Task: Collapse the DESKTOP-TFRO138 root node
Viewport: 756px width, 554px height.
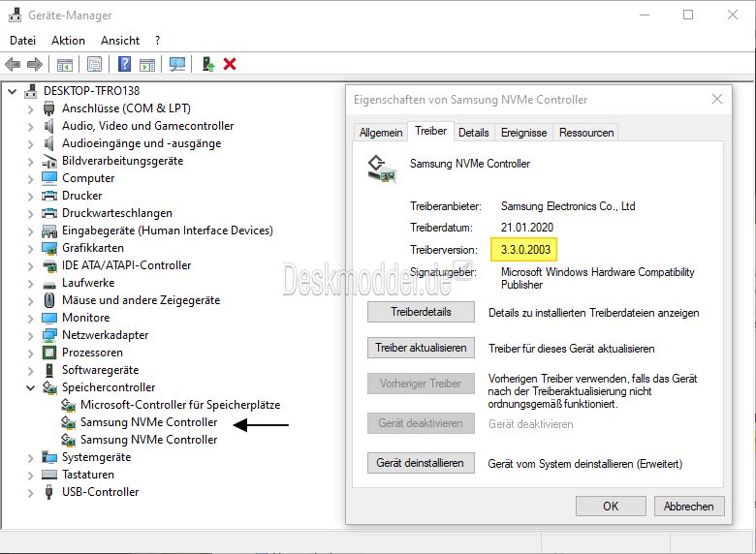Action: point(13,91)
